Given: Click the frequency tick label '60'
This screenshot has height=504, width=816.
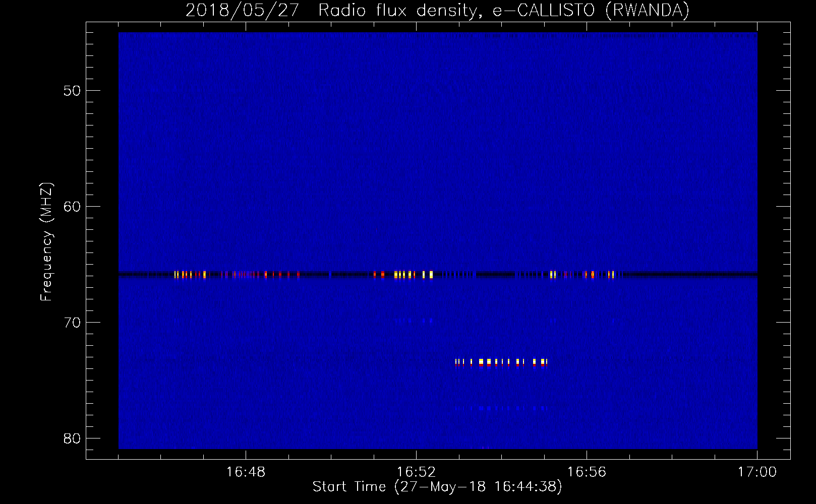Looking at the screenshot, I should click(72, 207).
